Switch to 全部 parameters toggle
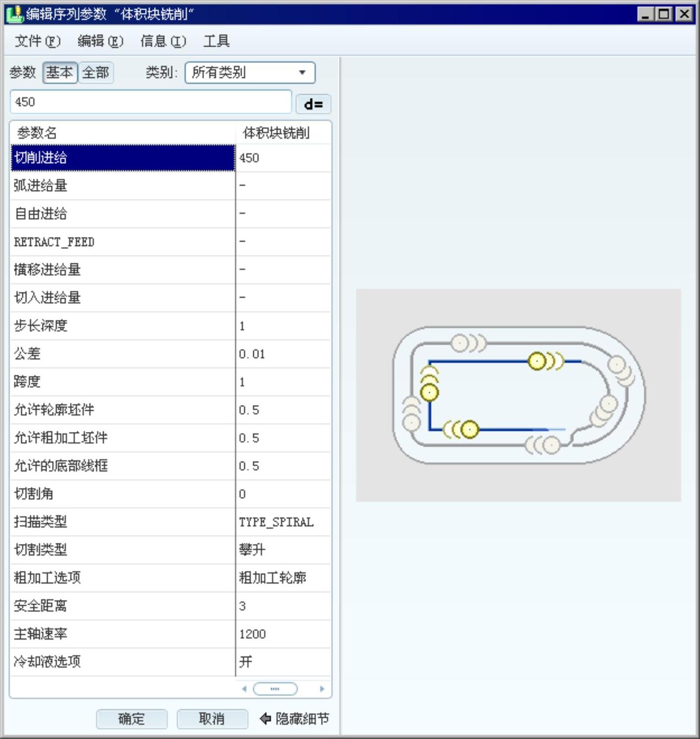Screen dimensions: 700x739 [96, 73]
